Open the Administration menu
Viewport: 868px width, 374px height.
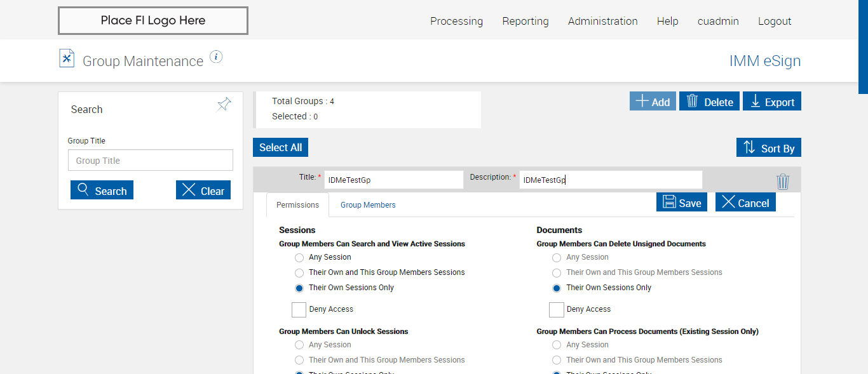point(602,21)
